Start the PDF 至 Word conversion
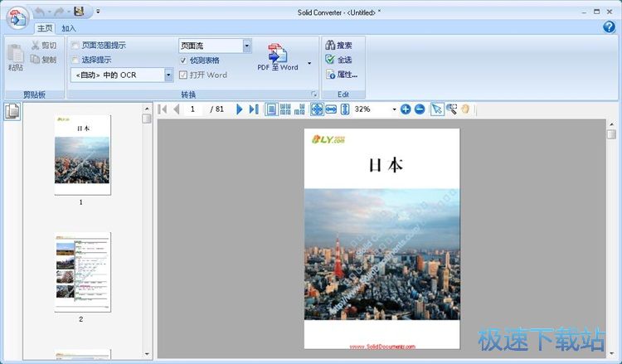The image size is (622, 364). pyautogui.click(x=278, y=56)
